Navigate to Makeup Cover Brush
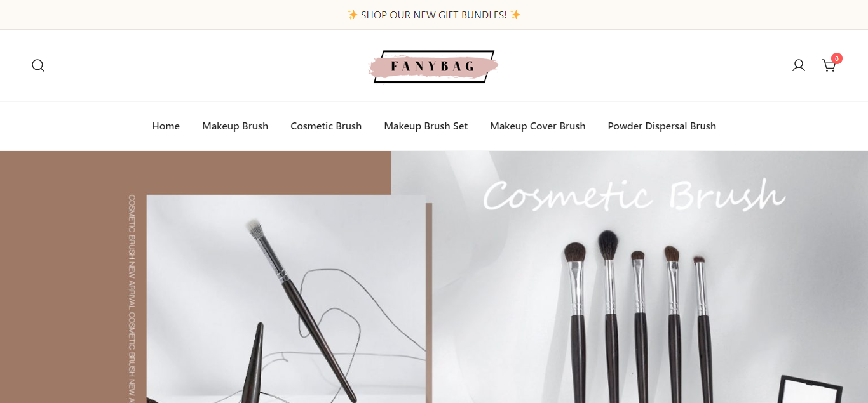The height and width of the screenshot is (403, 868). coord(538,126)
